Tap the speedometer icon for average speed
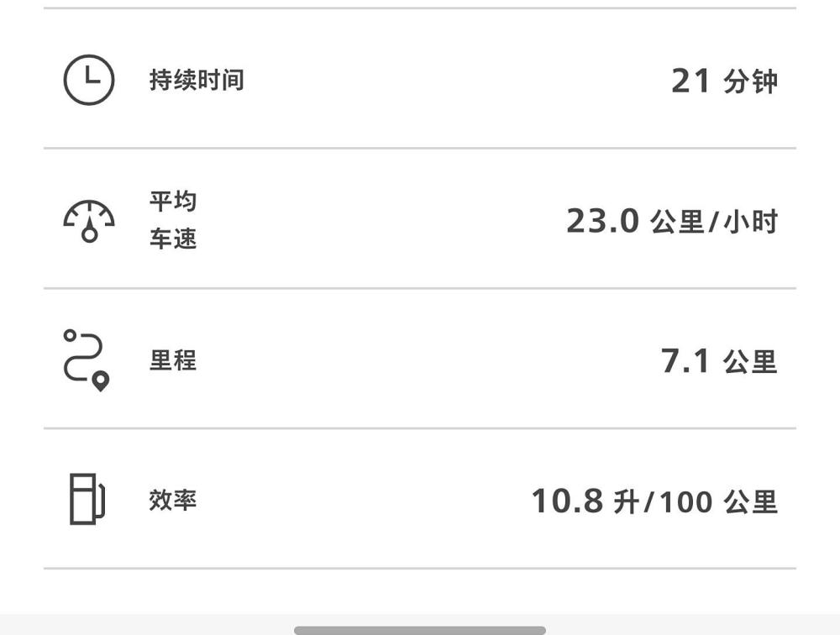The height and width of the screenshot is (635, 840). click(x=89, y=221)
